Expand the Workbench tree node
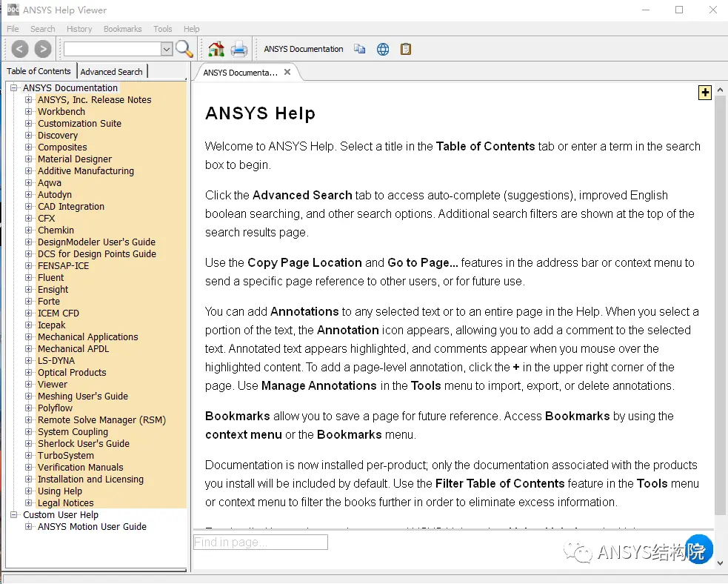The width and height of the screenshot is (728, 584). (28, 111)
